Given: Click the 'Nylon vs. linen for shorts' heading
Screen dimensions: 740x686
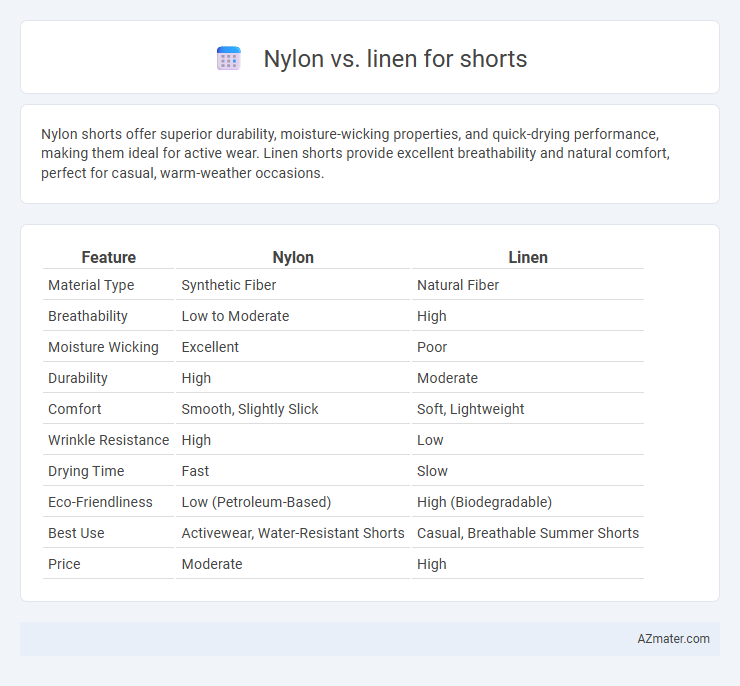Looking at the screenshot, I should tap(395, 59).
